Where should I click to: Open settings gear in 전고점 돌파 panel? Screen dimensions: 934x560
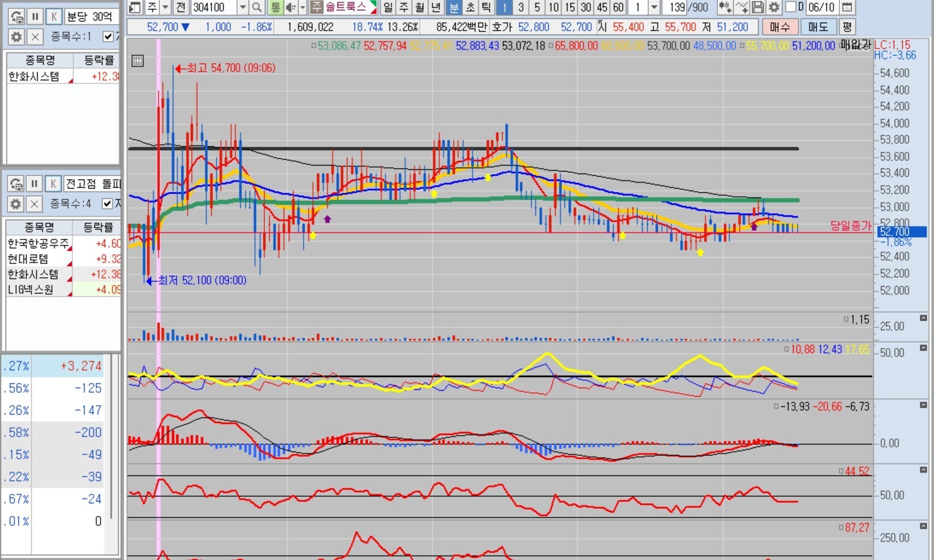pyautogui.click(x=16, y=204)
